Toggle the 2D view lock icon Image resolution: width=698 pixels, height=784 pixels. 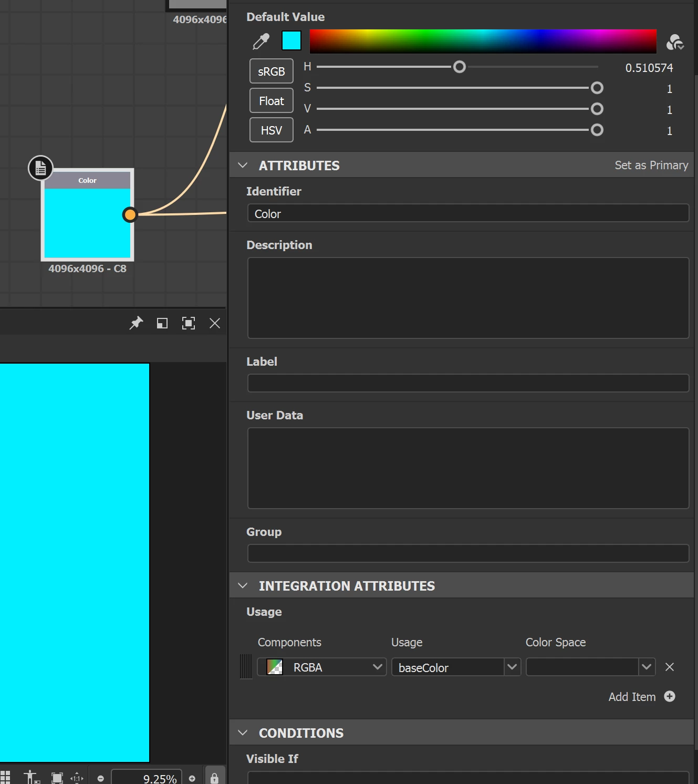214,777
